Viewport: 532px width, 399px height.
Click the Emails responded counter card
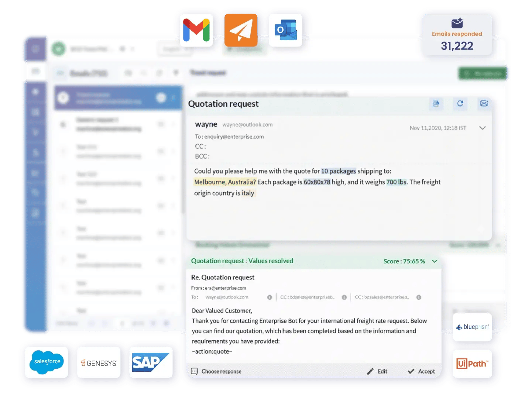(457, 35)
